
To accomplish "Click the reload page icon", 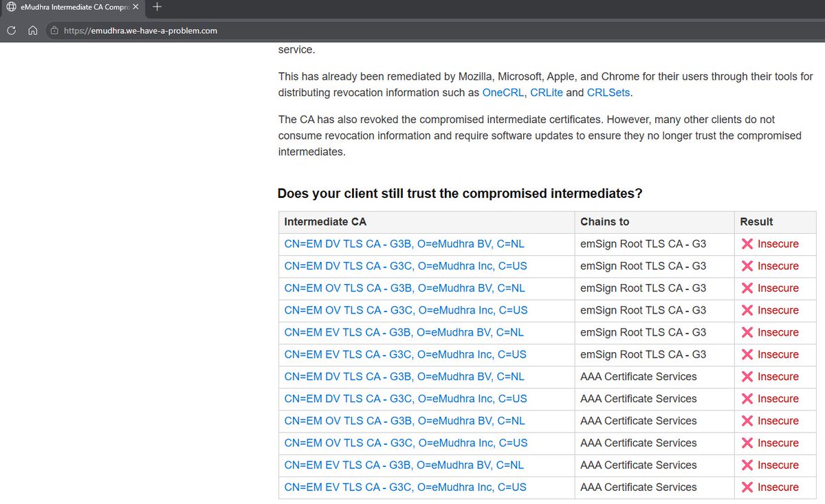I will pyautogui.click(x=11, y=30).
